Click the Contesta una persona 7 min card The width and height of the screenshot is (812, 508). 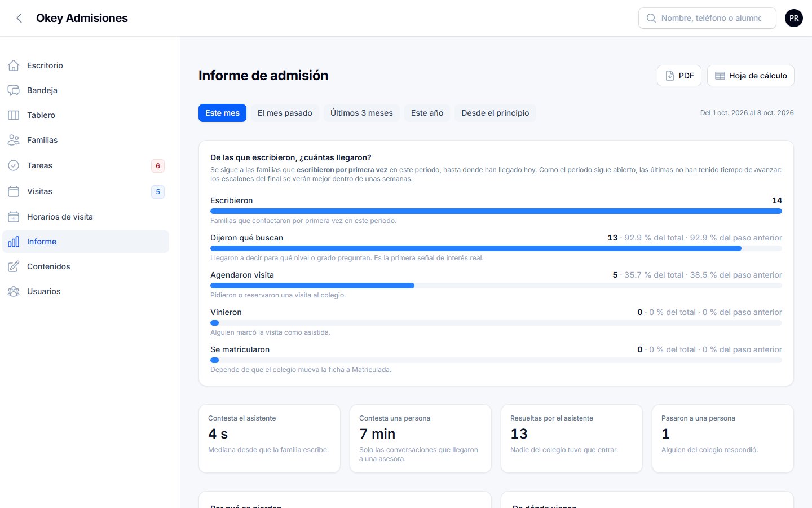421,439
